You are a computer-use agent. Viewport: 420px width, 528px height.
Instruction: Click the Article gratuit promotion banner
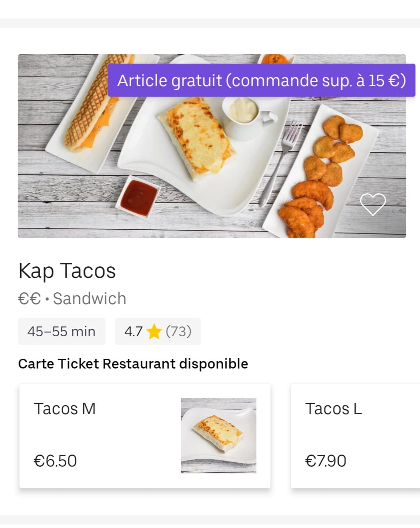[261, 80]
